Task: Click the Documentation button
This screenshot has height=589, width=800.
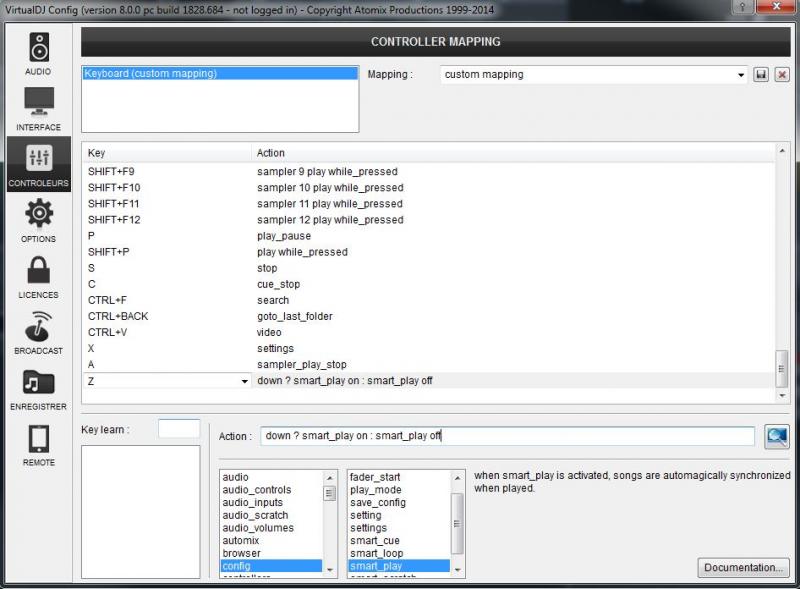Action: point(743,567)
